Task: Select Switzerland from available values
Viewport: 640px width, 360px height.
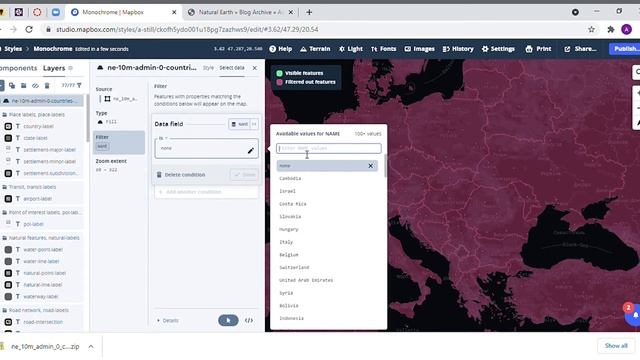Action: 294,267
